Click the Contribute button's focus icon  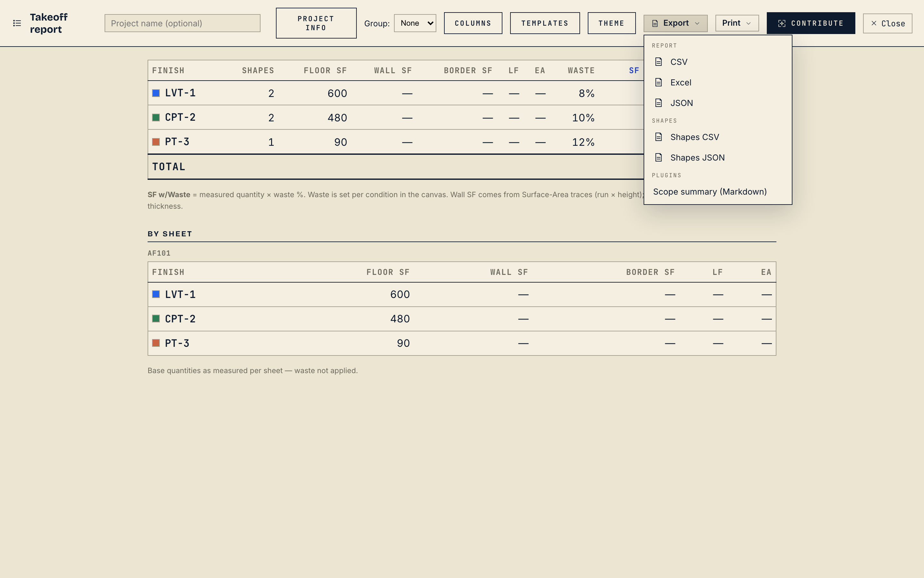coord(782,24)
